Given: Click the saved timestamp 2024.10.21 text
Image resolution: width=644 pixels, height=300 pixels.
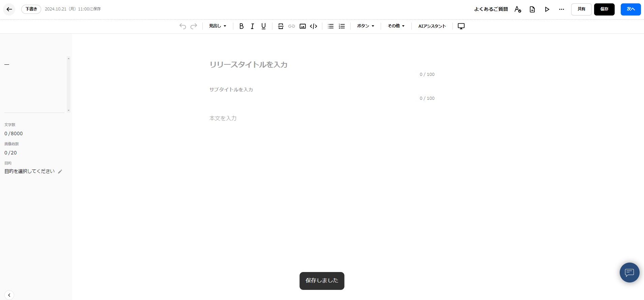Looking at the screenshot, I should coord(73,9).
